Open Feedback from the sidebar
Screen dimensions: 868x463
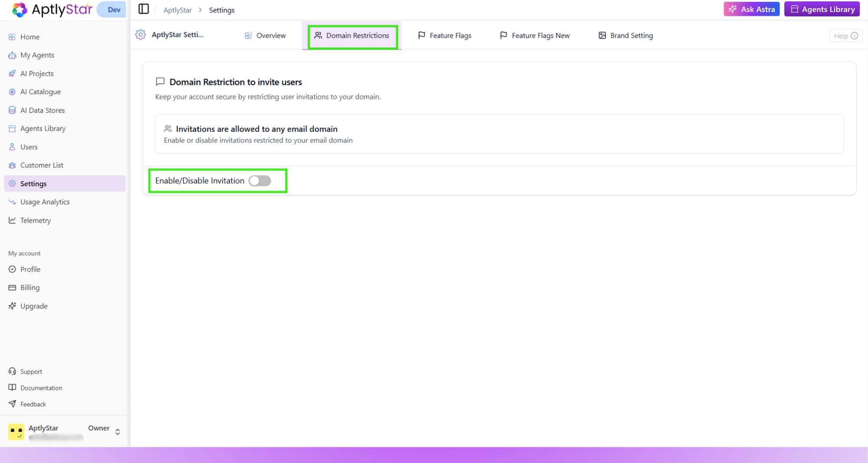33,404
